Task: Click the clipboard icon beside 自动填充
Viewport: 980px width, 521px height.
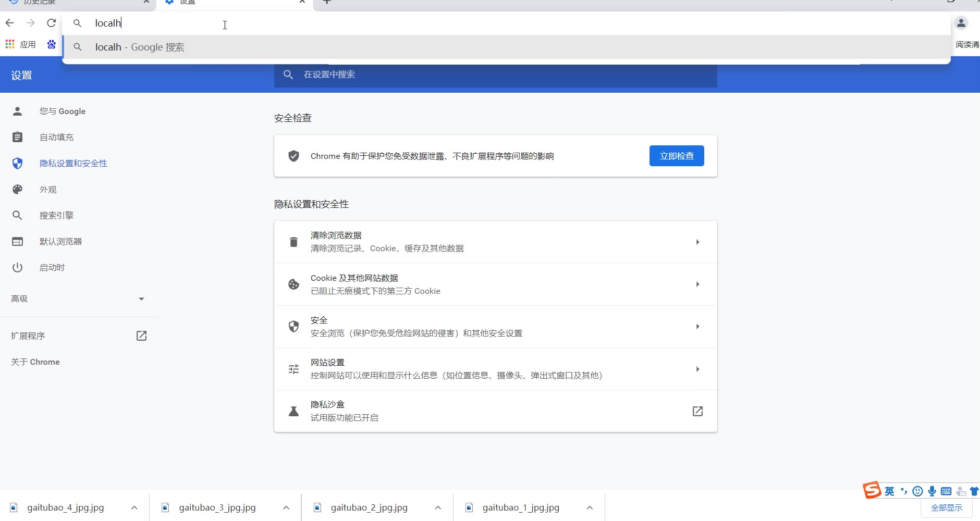Action: coord(17,137)
